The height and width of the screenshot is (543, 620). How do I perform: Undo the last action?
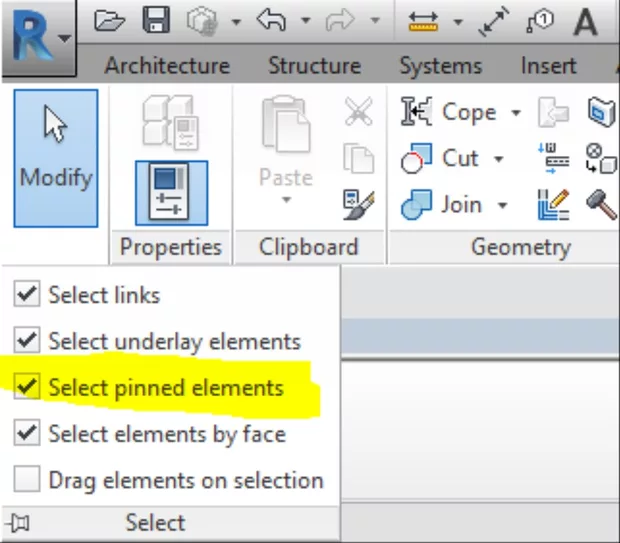pyautogui.click(x=271, y=19)
